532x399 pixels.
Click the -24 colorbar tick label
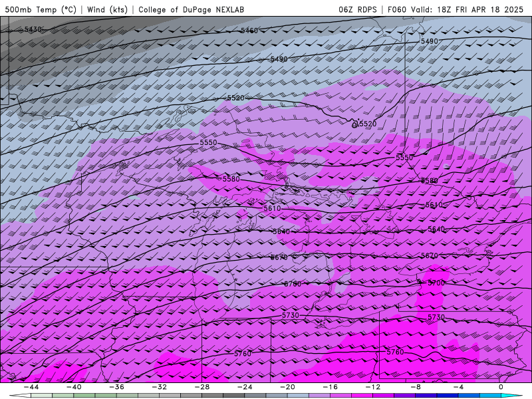(x=245, y=387)
